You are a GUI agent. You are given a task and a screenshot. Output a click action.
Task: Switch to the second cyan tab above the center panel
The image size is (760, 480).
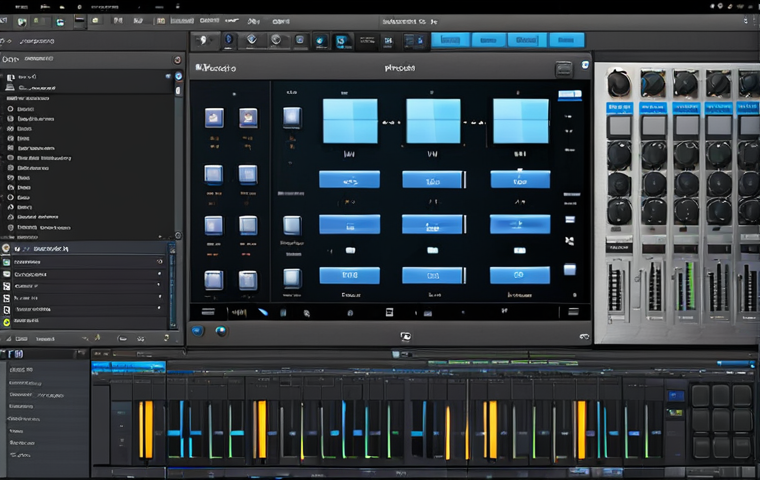click(x=489, y=40)
